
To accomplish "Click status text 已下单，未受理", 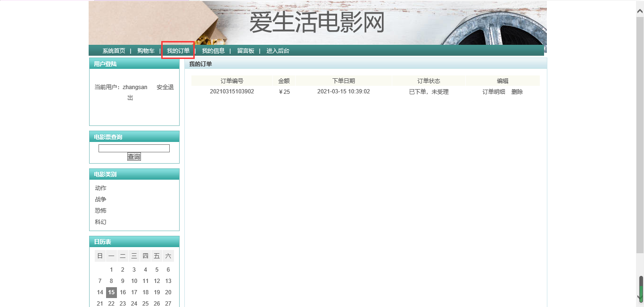I will [429, 92].
